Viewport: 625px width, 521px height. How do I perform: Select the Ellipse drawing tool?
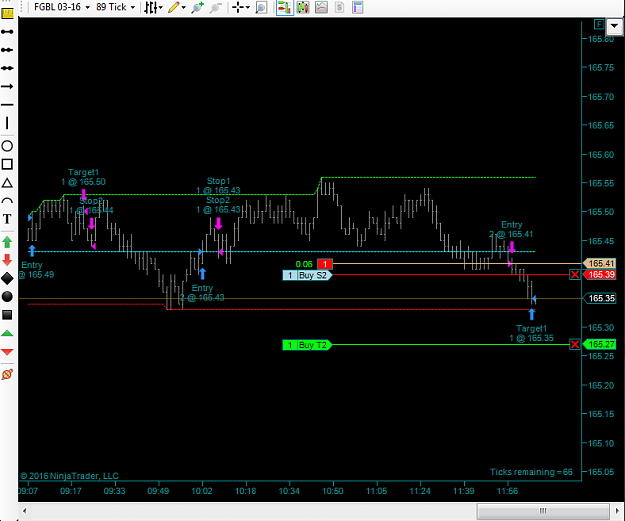click(x=7, y=146)
